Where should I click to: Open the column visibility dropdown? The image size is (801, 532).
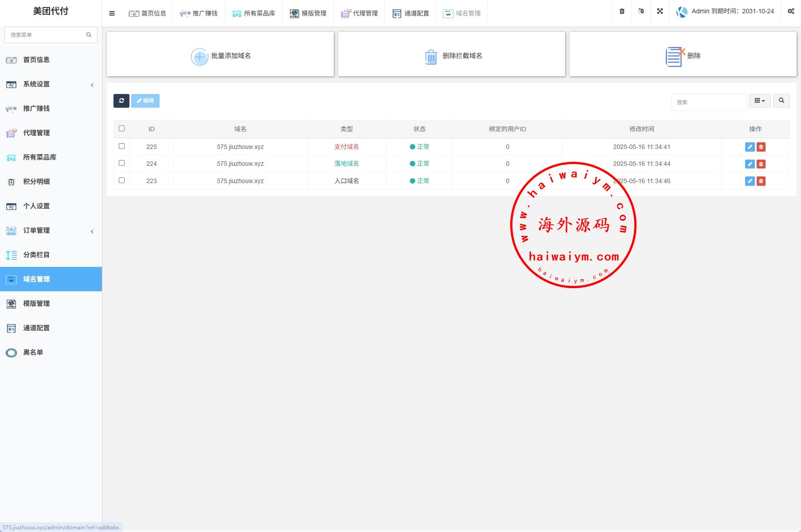tap(759, 101)
